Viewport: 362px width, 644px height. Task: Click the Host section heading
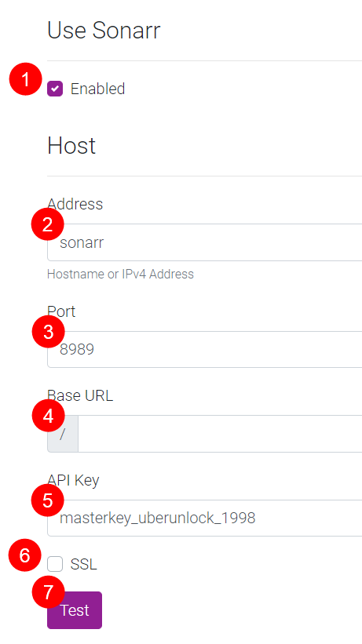[71, 145]
